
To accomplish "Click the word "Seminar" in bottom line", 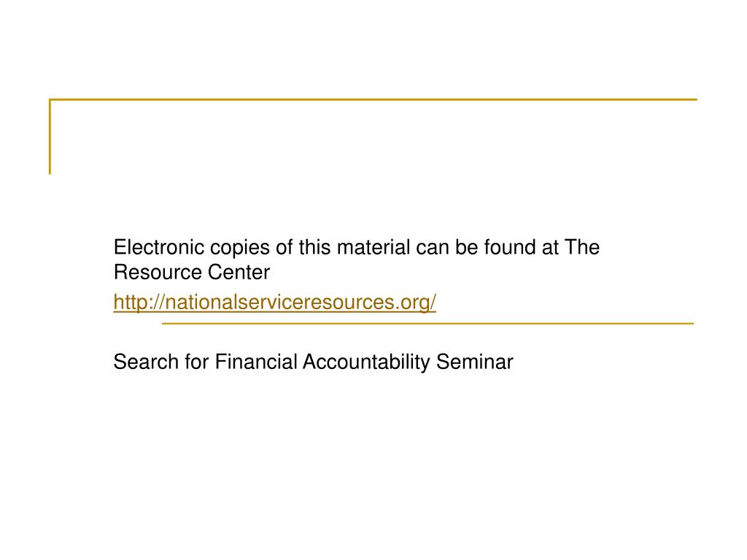I will point(476,362).
